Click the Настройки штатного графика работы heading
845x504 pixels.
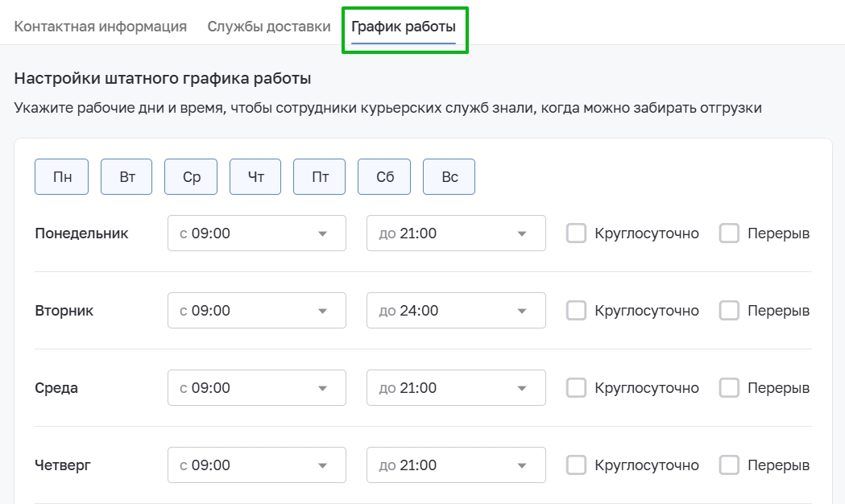tap(162, 79)
